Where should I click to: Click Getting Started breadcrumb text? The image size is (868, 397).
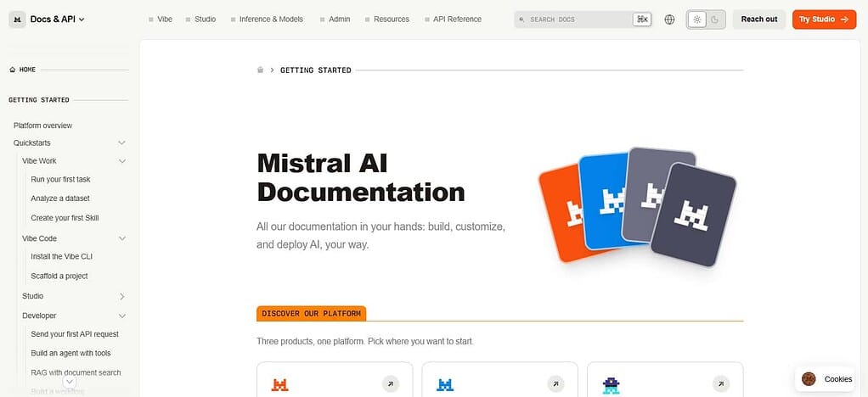coord(316,70)
